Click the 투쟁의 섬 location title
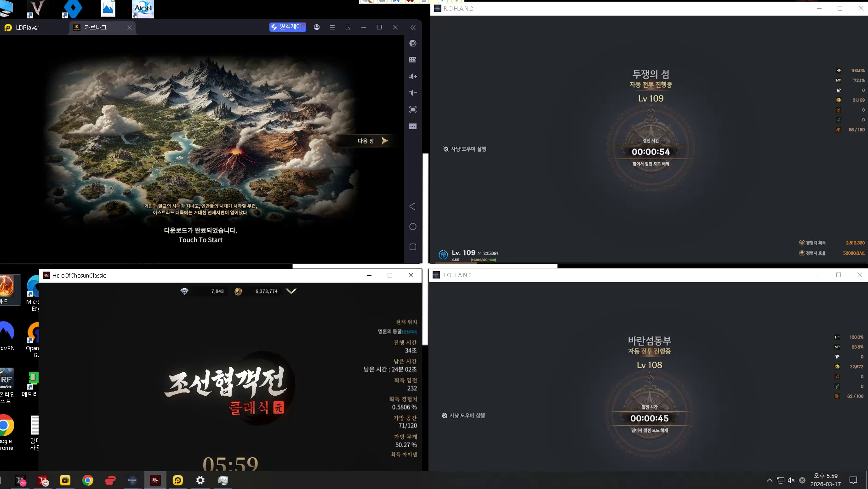This screenshot has height=489, width=868. click(x=651, y=74)
